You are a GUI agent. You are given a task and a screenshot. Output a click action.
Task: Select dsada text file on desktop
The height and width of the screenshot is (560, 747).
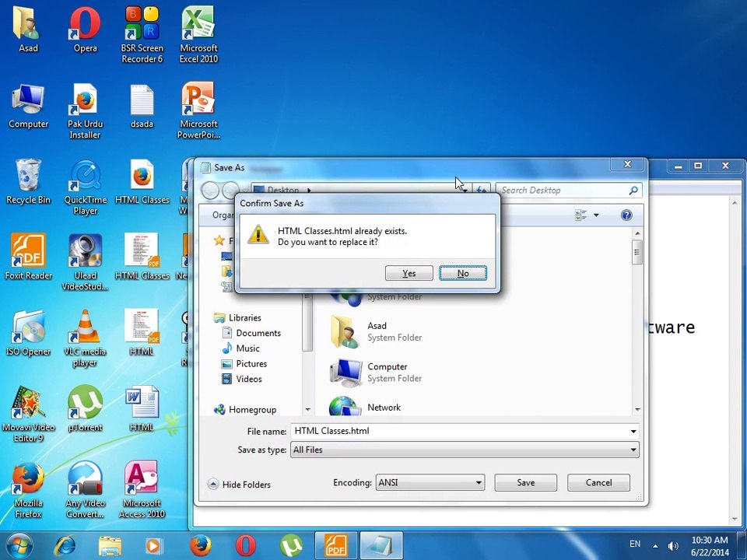point(142,106)
